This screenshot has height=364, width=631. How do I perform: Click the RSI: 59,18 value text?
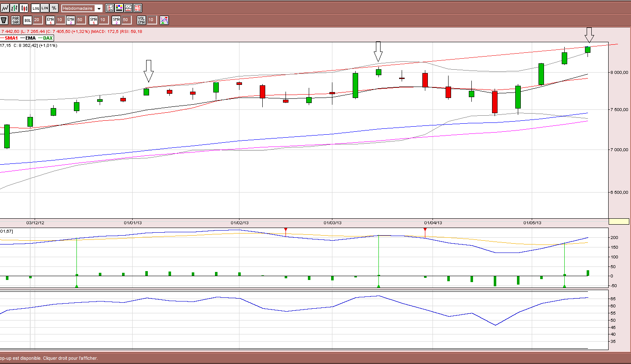[131, 31]
